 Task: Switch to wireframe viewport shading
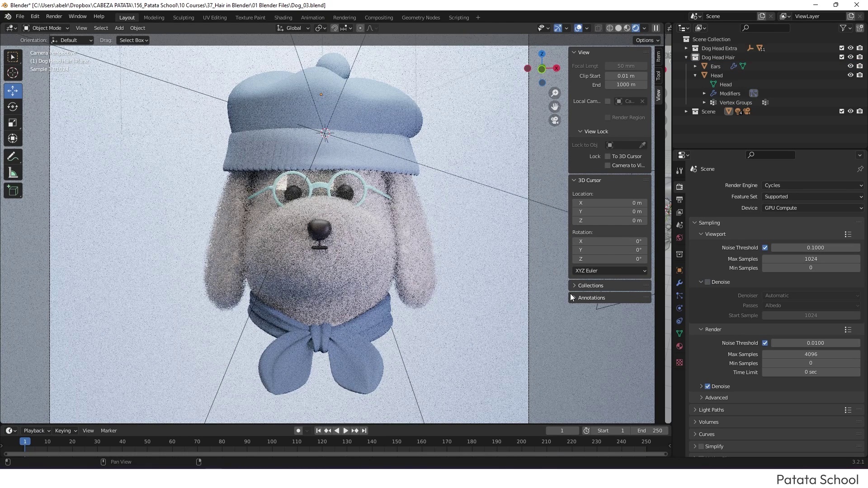tap(610, 28)
